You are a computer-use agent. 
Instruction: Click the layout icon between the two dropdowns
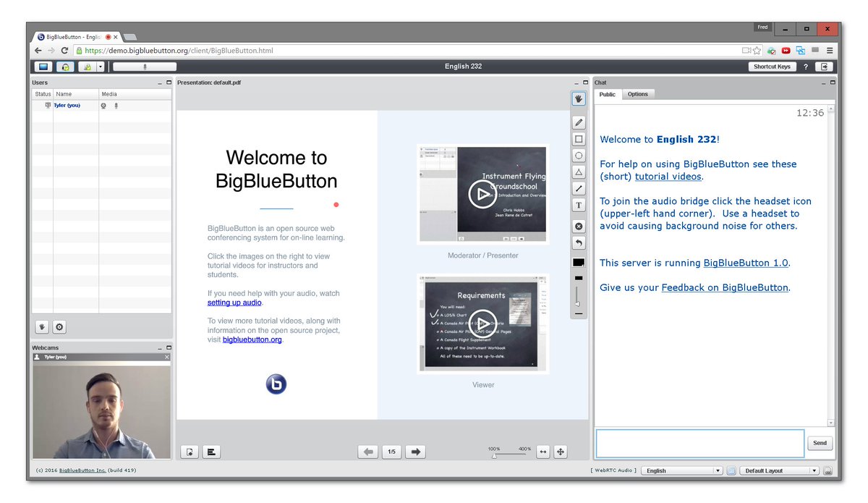731,471
